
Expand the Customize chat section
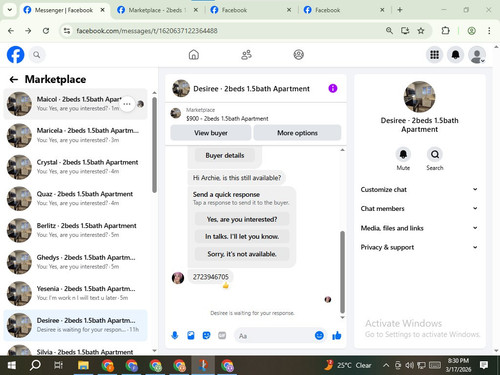pyautogui.click(x=419, y=189)
